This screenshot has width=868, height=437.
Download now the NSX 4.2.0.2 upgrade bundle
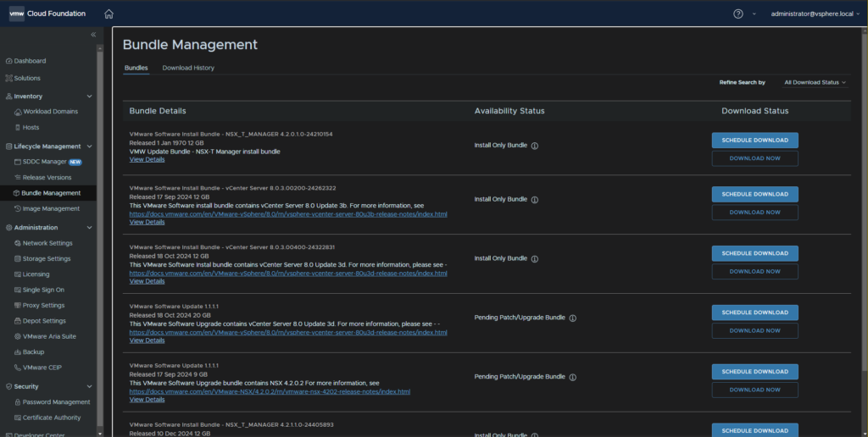(755, 390)
